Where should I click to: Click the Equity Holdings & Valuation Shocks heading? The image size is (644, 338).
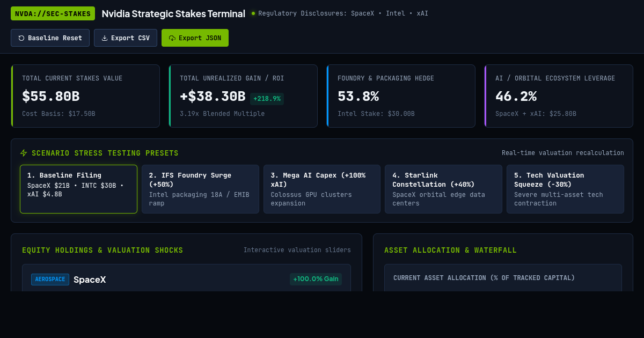(x=103, y=251)
